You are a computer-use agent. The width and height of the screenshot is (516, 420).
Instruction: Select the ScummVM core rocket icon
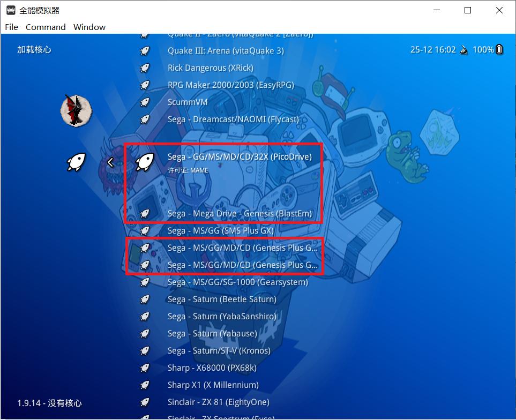(145, 102)
